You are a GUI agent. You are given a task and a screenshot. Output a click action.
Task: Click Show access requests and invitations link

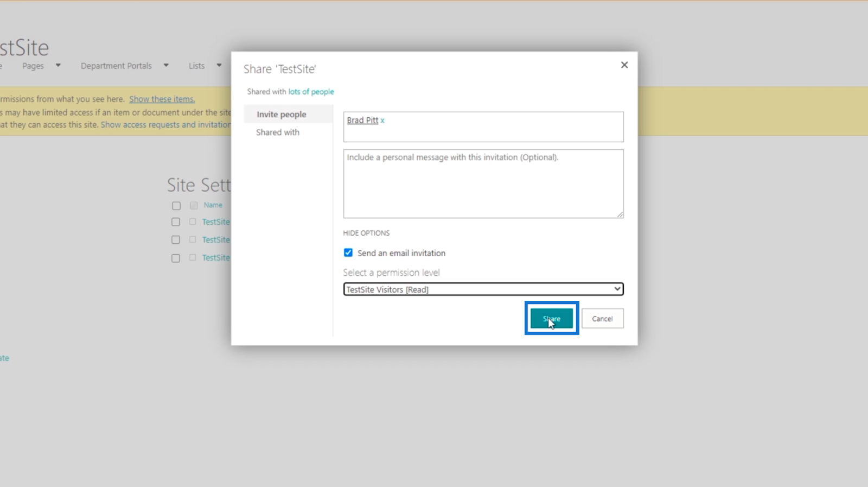166,125
